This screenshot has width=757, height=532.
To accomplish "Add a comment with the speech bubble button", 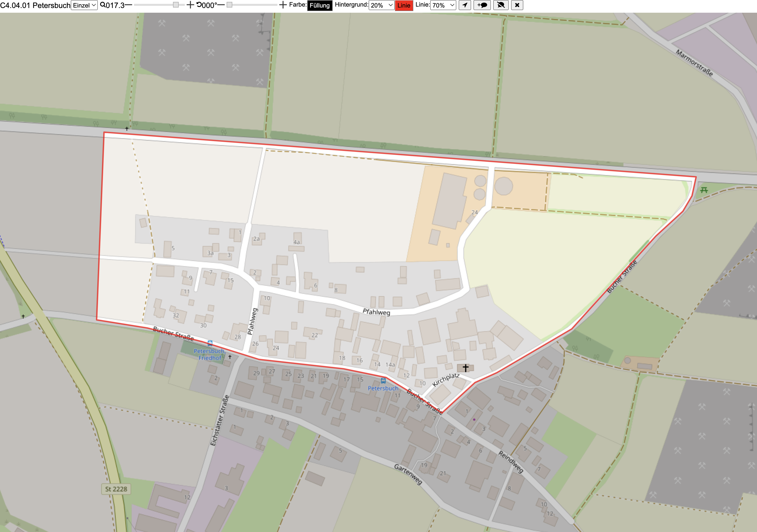I will pyautogui.click(x=482, y=5).
